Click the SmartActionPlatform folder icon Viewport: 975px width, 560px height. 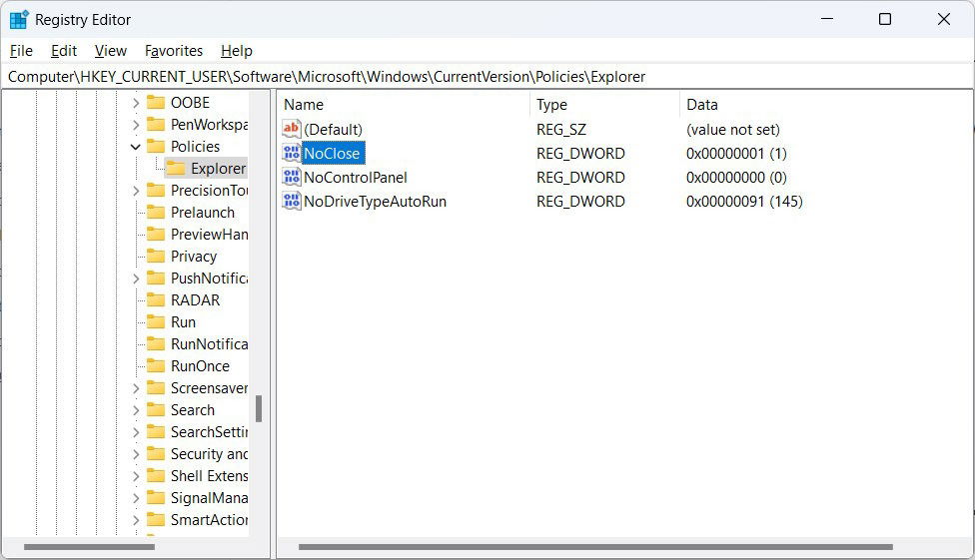(156, 520)
